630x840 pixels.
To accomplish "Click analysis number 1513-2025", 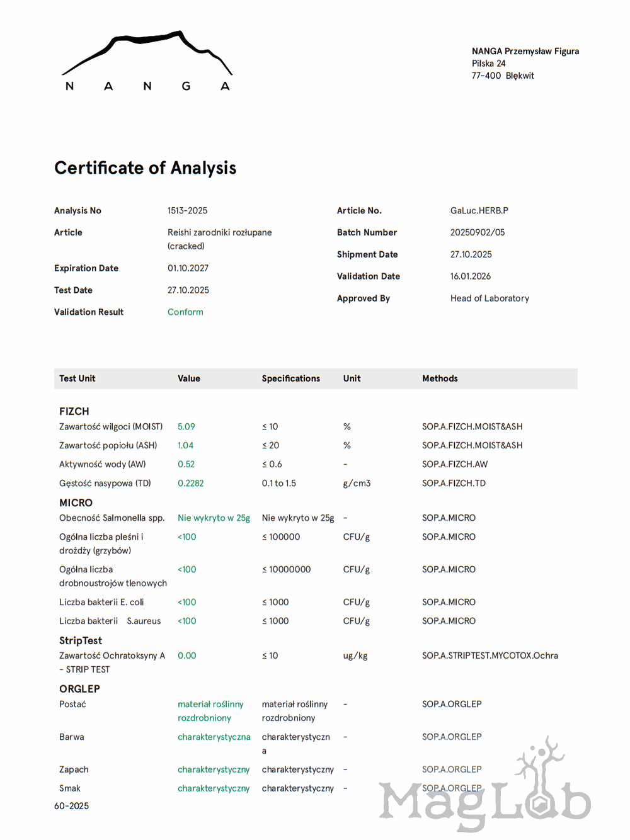I will tap(187, 211).
